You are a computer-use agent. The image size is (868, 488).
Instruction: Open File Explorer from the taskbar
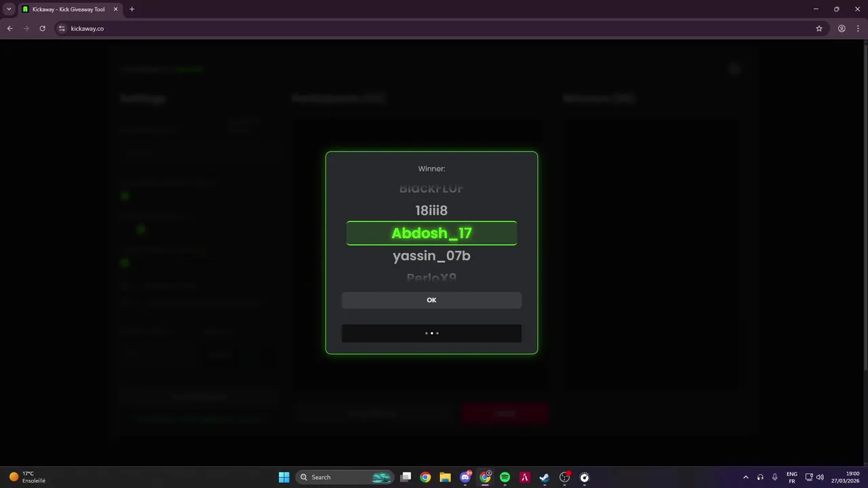pos(445,477)
